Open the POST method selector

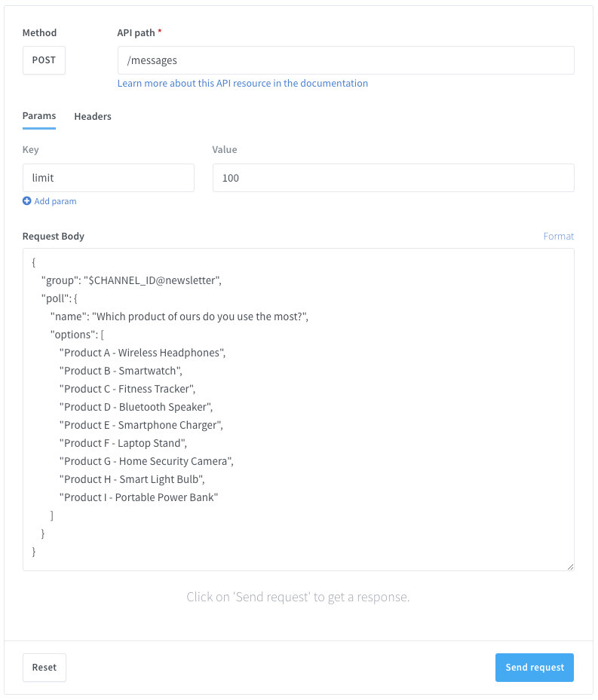(x=44, y=60)
